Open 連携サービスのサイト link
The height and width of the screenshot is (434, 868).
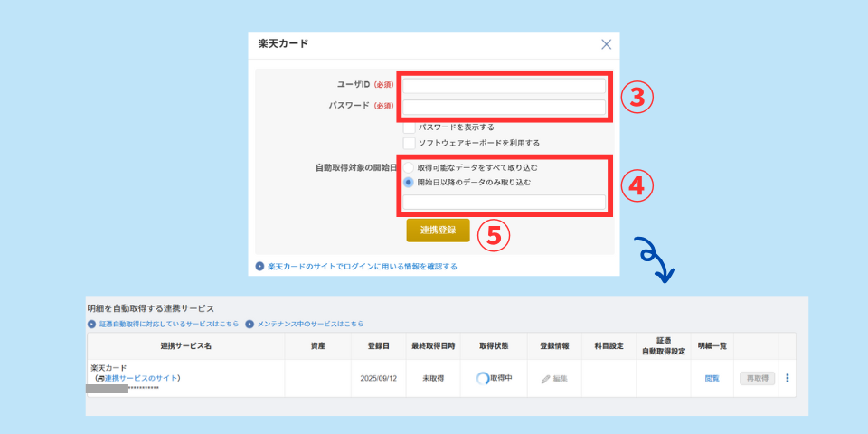pyautogui.click(x=141, y=378)
